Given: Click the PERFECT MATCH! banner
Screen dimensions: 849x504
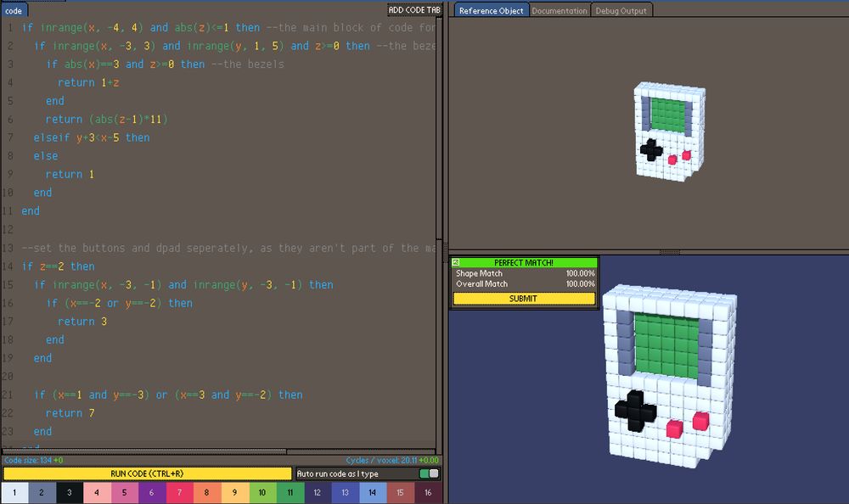Looking at the screenshot, I should coord(524,262).
